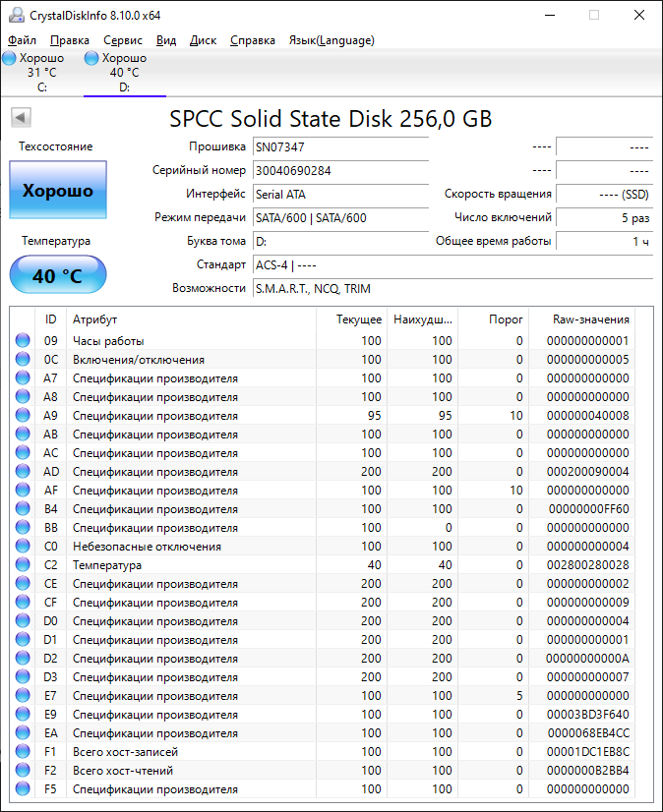Click status orb for Temperature C2 row
The image size is (663, 812).
pyautogui.click(x=23, y=565)
